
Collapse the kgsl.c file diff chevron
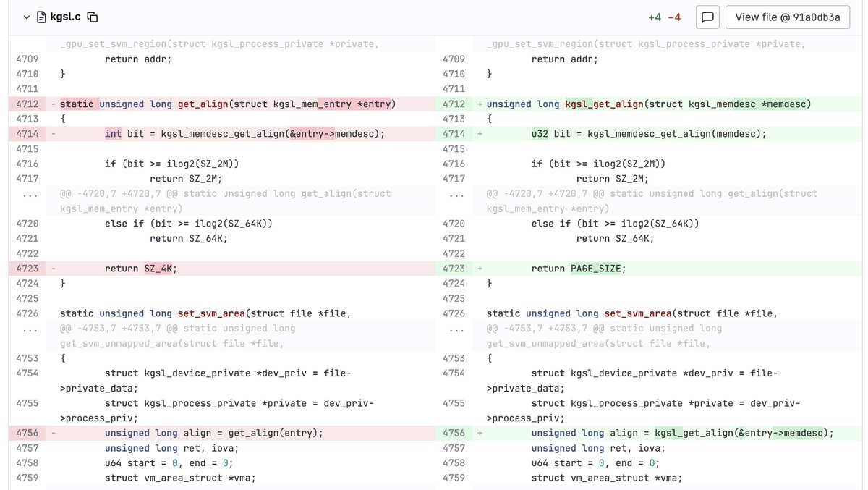(x=27, y=17)
